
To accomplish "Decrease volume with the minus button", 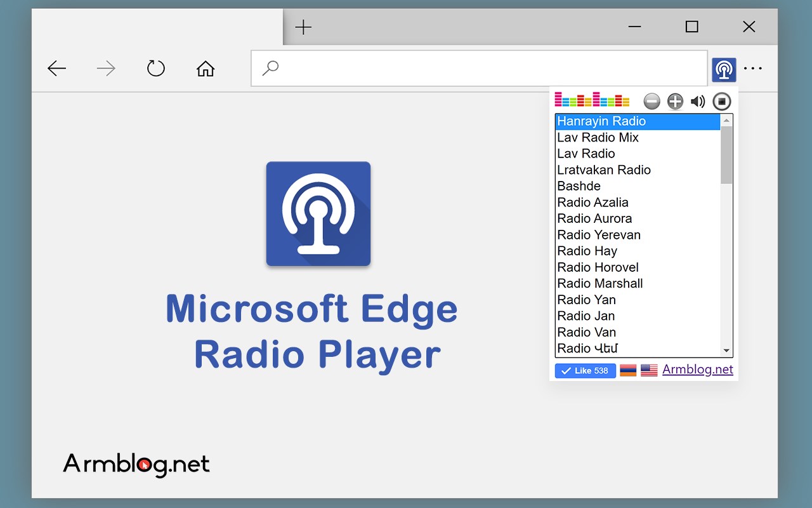I will tap(652, 101).
